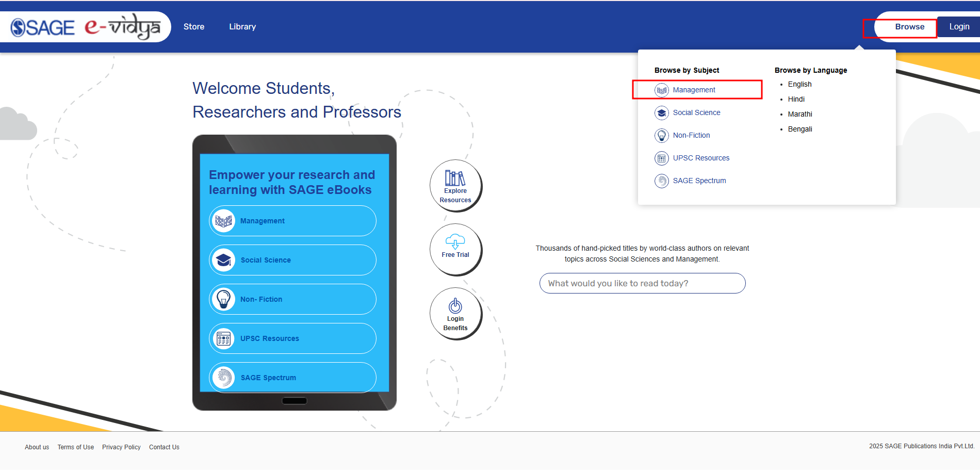Click the Free Trial cloud icon

coord(455,241)
